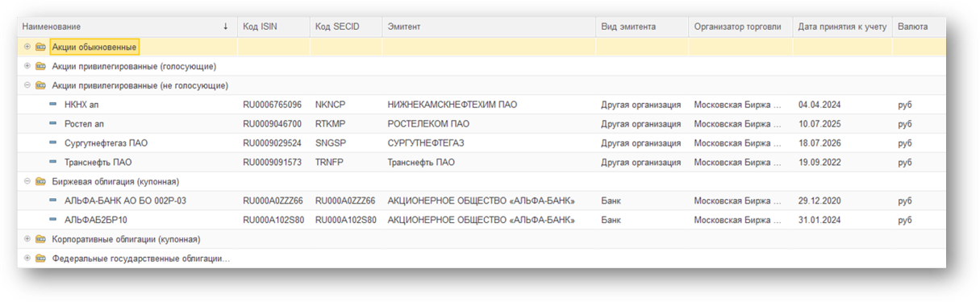Click item icon of Сургутнефтегаз ПАО row
This screenshot has width=980, height=302.
[53, 143]
